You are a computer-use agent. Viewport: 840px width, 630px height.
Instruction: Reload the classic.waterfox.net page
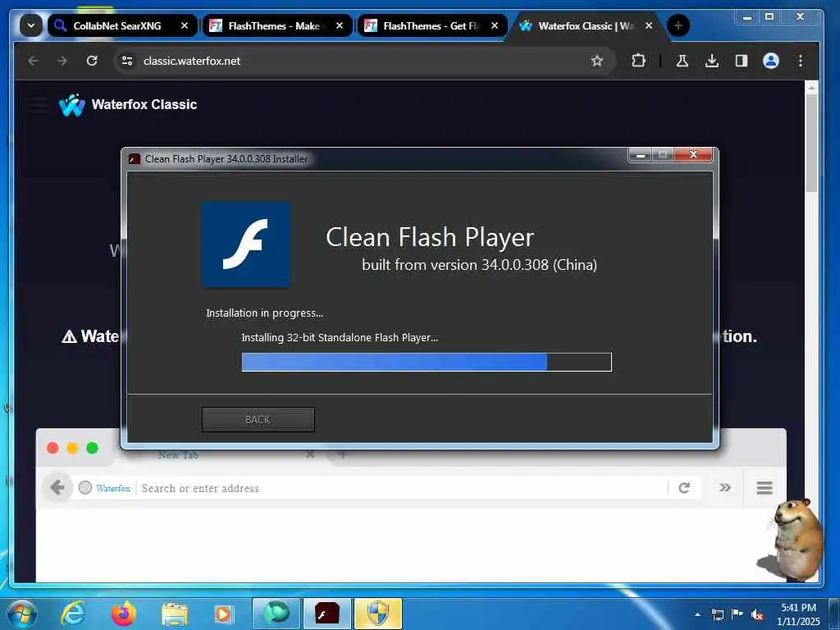coord(92,61)
